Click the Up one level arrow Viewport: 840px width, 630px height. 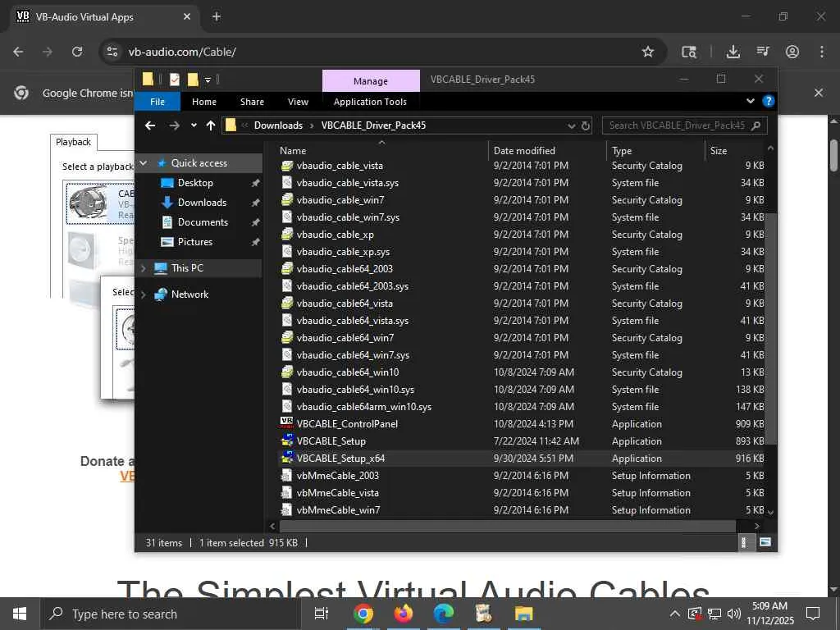coord(211,126)
